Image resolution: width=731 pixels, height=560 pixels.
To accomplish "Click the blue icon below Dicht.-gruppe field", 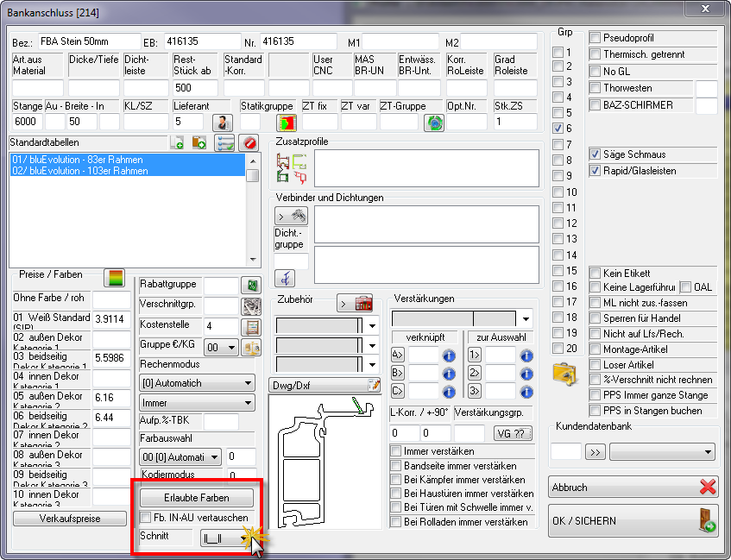I will [285, 279].
